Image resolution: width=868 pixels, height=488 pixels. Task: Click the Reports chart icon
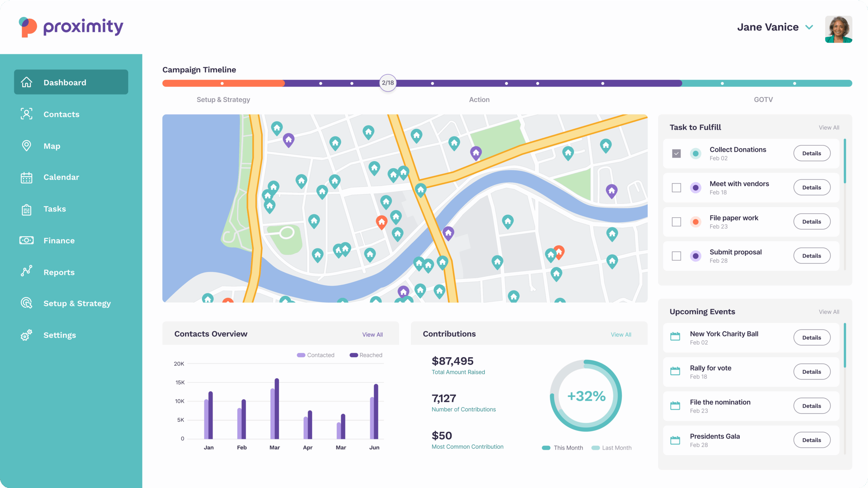(x=26, y=271)
